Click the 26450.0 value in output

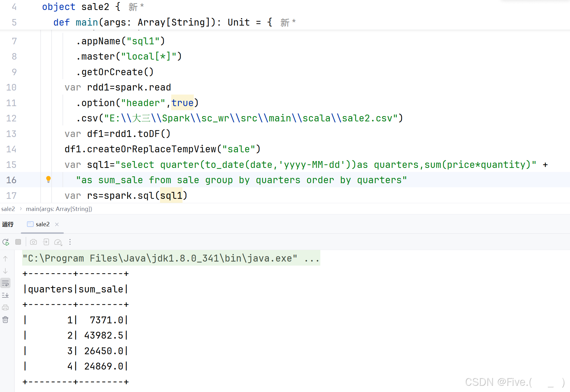tap(104, 351)
